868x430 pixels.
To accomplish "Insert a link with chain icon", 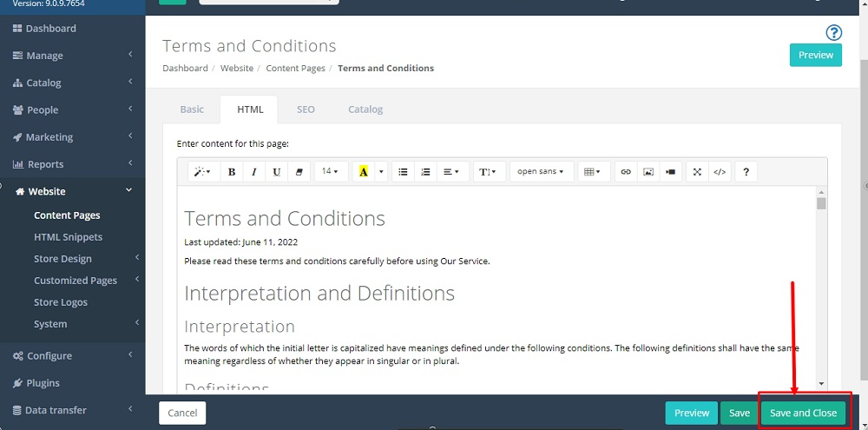I will [x=626, y=172].
